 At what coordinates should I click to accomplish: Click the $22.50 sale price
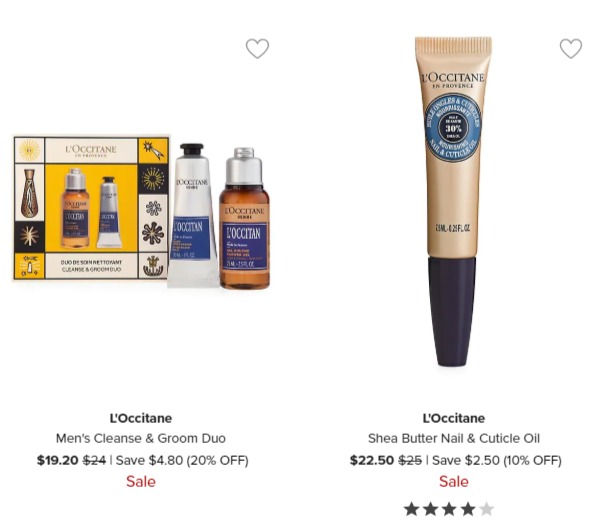coord(372,460)
